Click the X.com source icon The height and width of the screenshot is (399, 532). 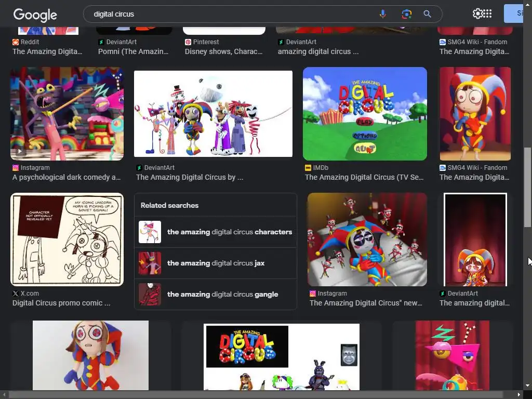16,294
